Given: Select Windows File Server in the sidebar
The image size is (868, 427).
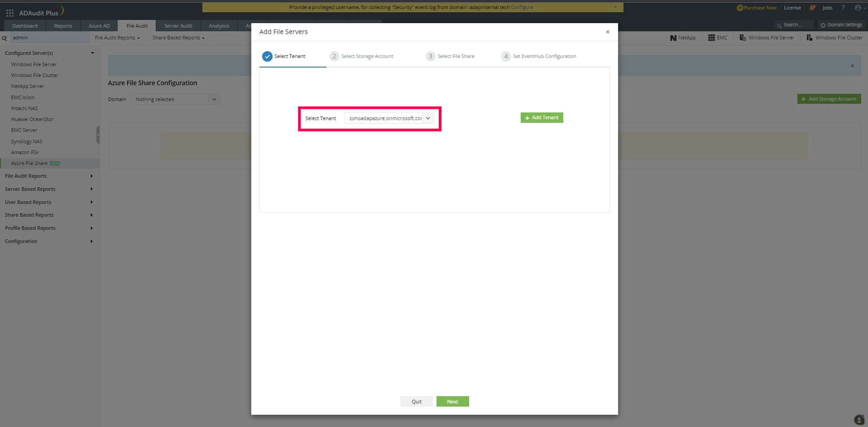Looking at the screenshot, I should 34,64.
